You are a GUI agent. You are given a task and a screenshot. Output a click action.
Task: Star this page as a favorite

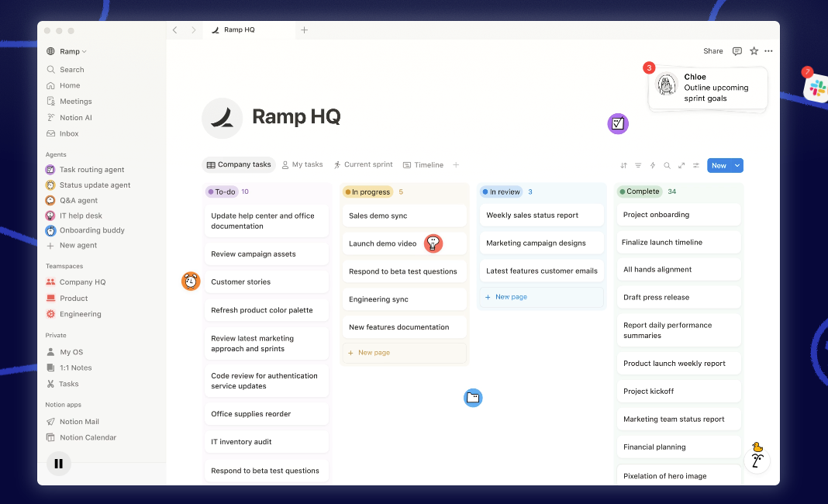(x=754, y=51)
